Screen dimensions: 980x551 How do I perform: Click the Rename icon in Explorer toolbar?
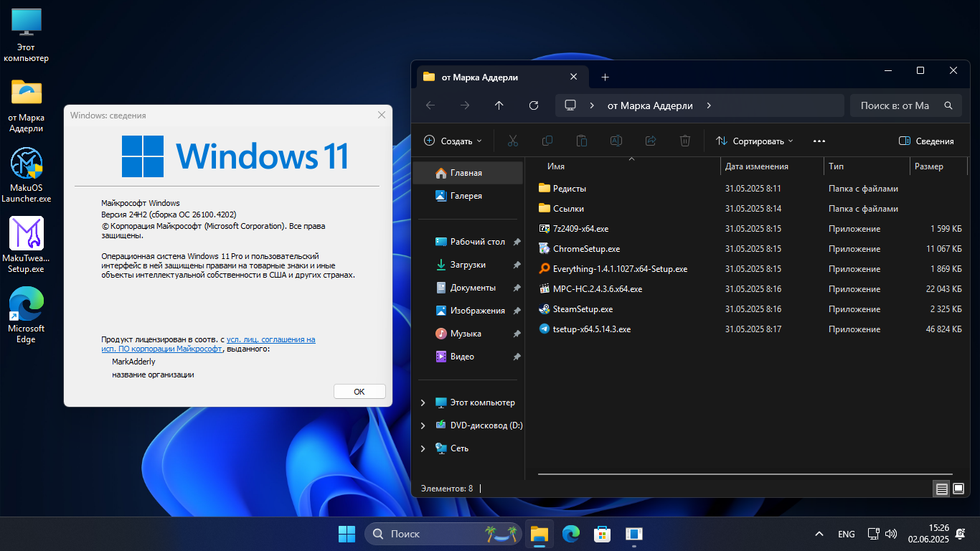[x=616, y=141]
